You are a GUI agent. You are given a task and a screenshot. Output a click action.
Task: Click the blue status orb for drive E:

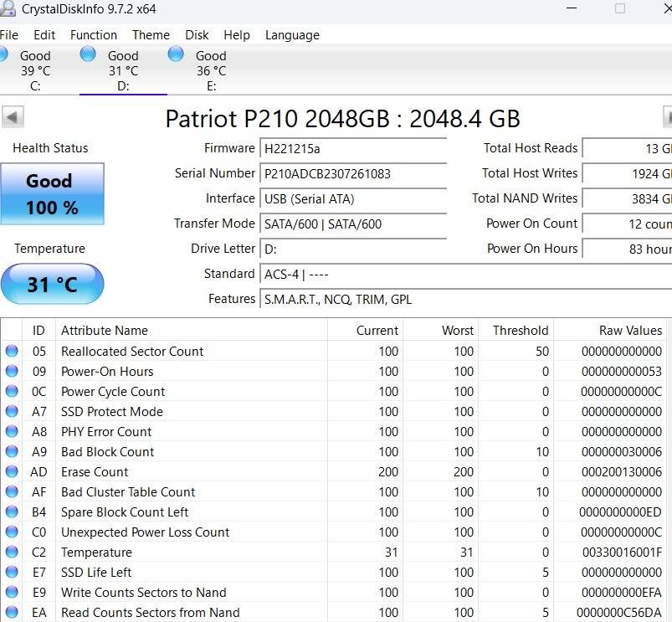(x=176, y=54)
